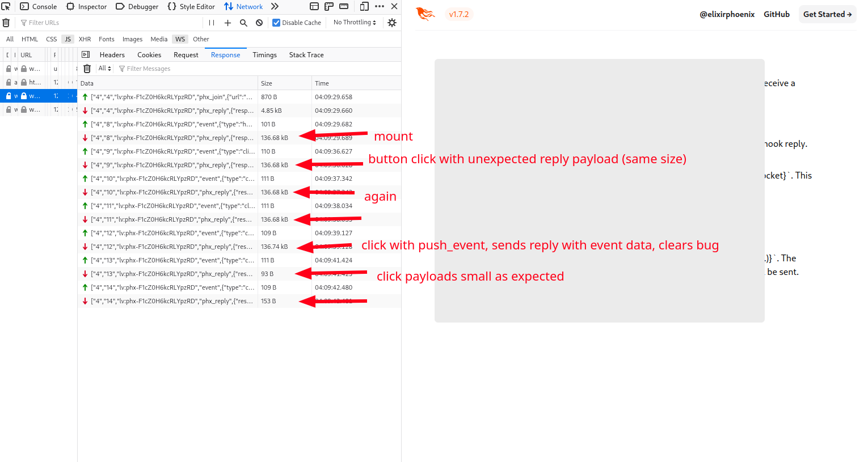Image resolution: width=868 pixels, height=462 pixels.
Task: Open the All message-type filter dropdown
Action: click(104, 68)
